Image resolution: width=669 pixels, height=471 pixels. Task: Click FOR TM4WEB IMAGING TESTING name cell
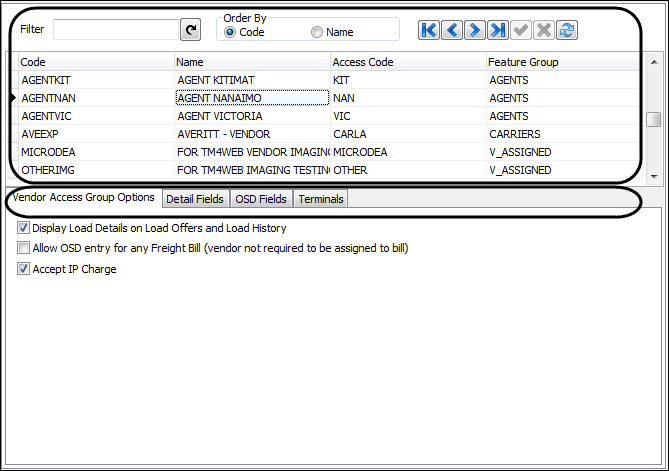coord(253,170)
